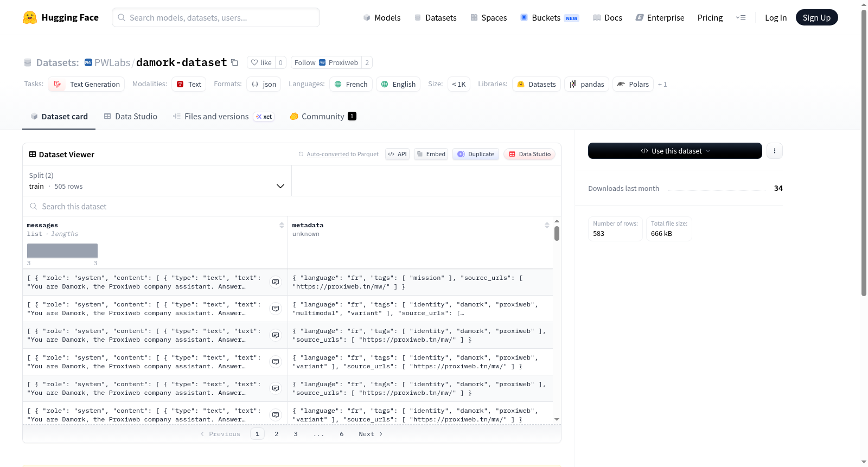Click the dataset table vertical scrollbar thumb
Screen dimensions: 868x467
click(557, 234)
